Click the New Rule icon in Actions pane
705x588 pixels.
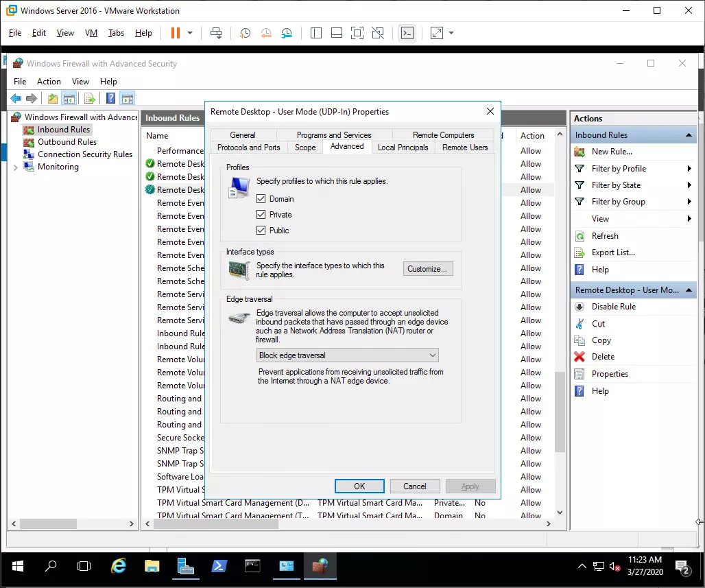point(579,152)
